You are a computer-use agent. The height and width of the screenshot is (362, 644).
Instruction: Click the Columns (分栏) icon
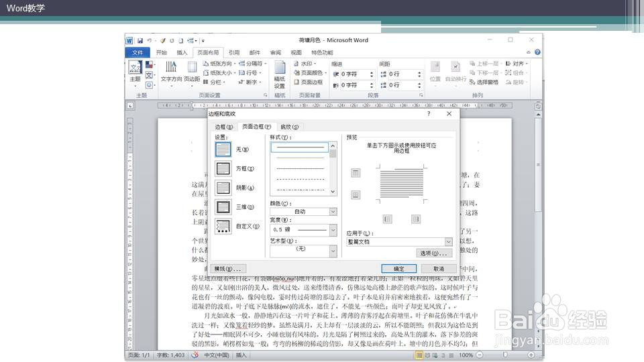(x=206, y=82)
